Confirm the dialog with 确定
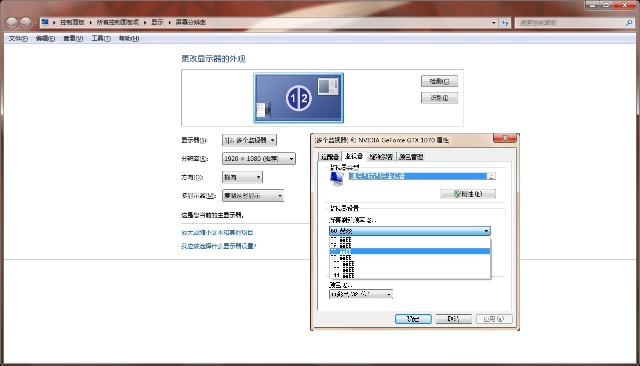 pyautogui.click(x=413, y=319)
